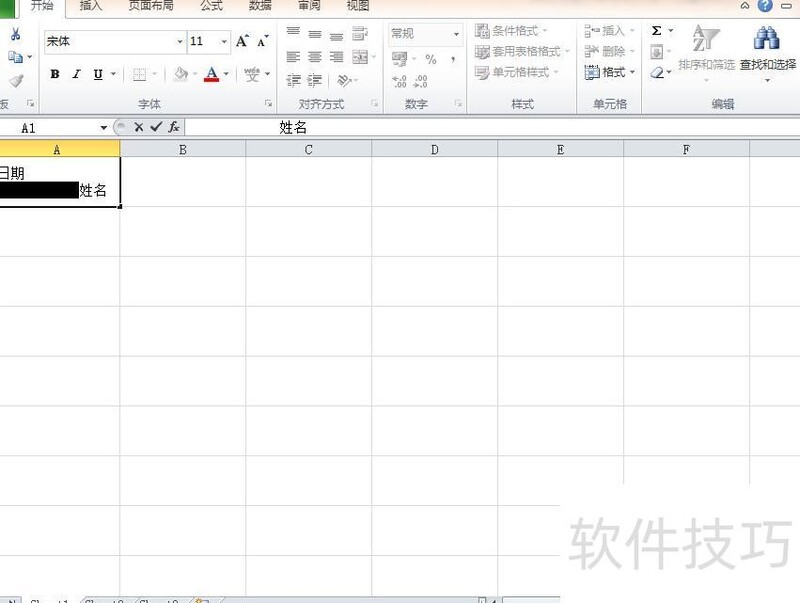Open 条件格式 conditional formatting
800x603 pixels.
[x=511, y=31]
